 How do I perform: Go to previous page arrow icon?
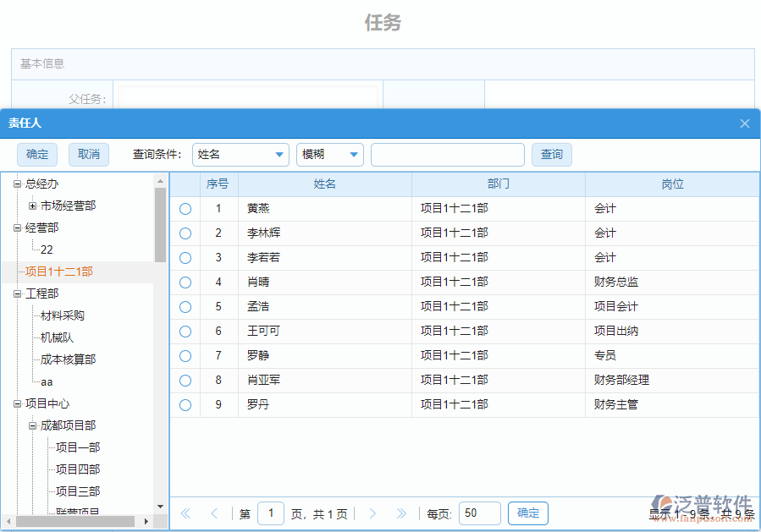tap(213, 513)
